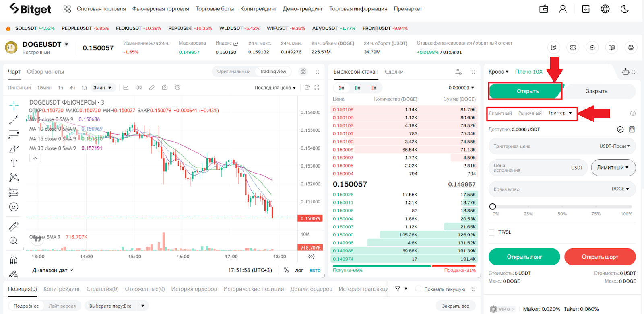Open the USDT-После trigger type dropdown
The height and width of the screenshot is (314, 644).
[x=615, y=146]
